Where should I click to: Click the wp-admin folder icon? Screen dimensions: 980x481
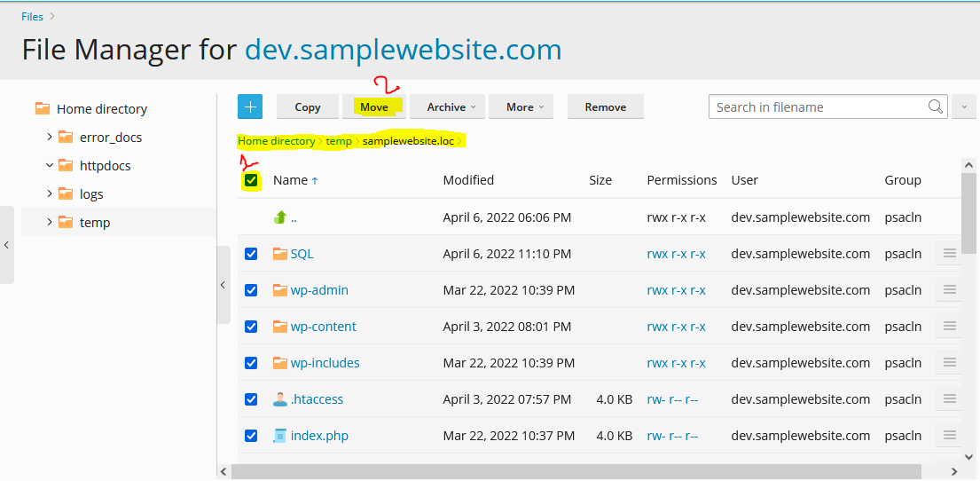pos(280,290)
